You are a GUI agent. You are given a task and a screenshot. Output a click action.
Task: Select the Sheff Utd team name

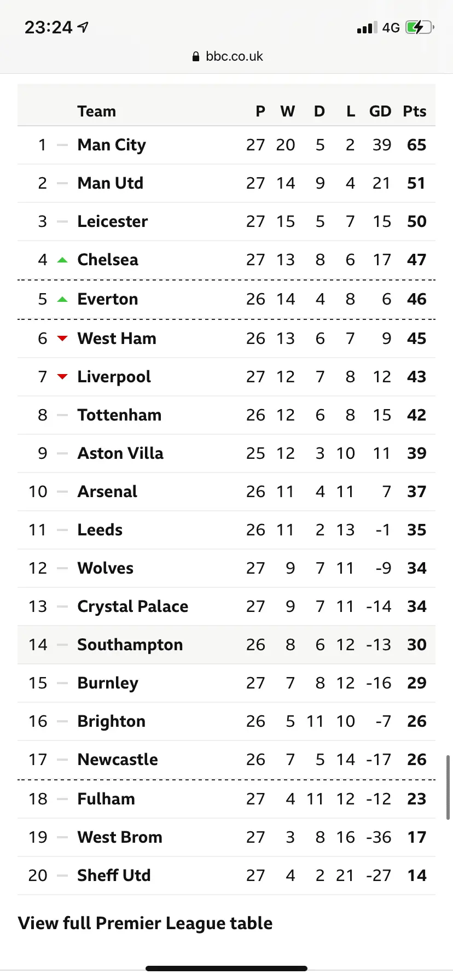(114, 876)
